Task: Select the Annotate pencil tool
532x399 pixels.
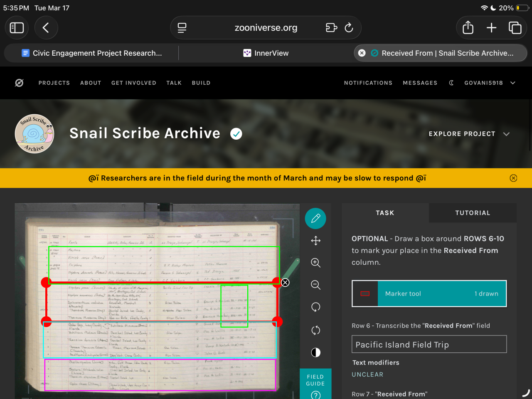Action: pyautogui.click(x=315, y=219)
